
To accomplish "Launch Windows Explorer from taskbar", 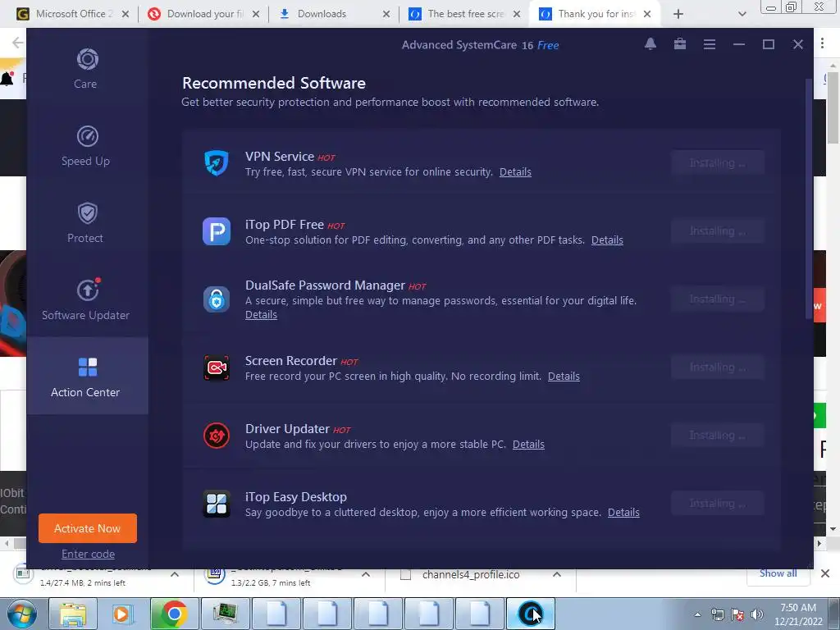I will point(72,614).
